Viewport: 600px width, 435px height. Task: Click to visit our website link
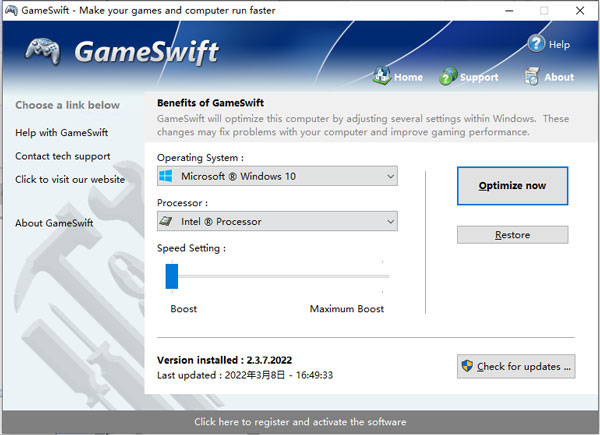click(x=70, y=179)
